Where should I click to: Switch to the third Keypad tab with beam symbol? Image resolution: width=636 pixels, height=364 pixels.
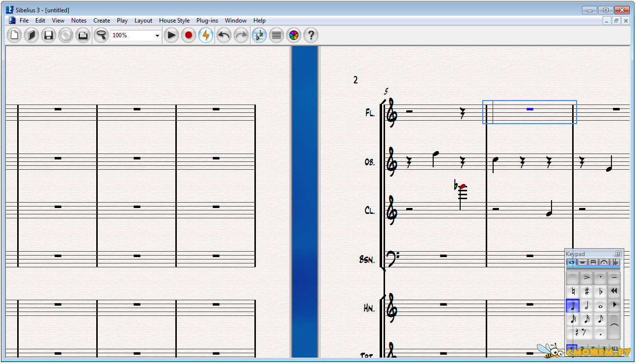593,262
